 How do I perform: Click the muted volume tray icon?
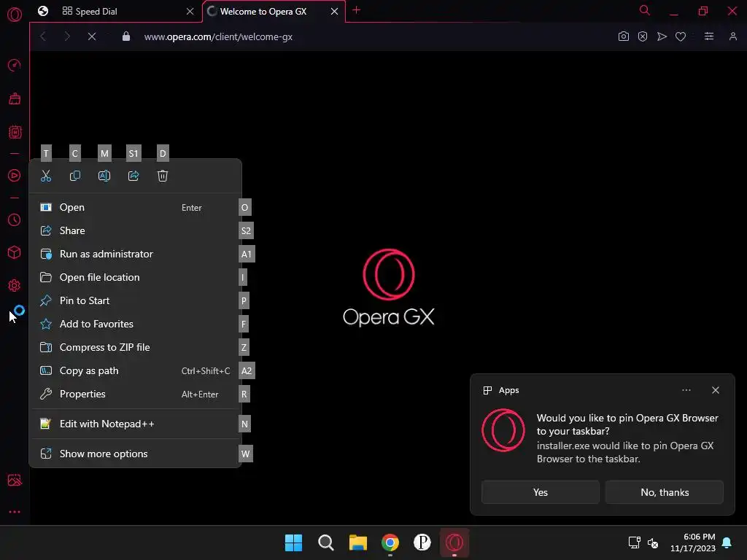(x=653, y=542)
